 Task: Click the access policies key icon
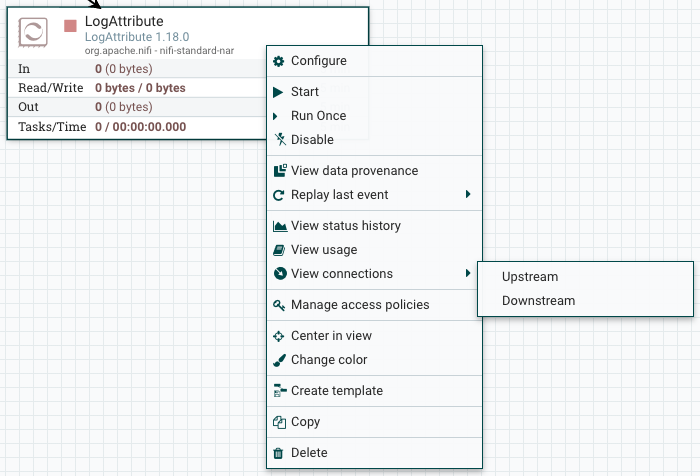(280, 305)
